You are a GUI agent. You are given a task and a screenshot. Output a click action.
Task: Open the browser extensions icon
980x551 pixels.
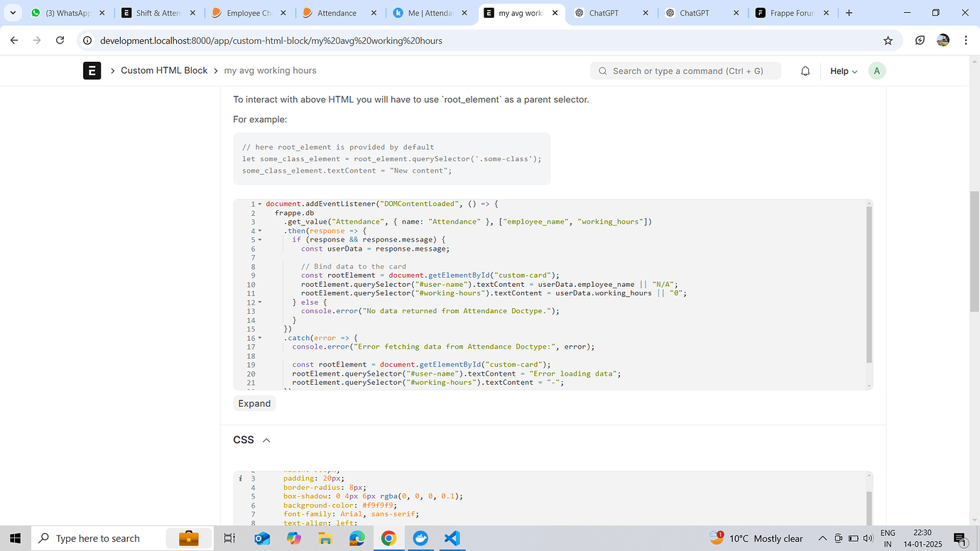[x=920, y=40]
